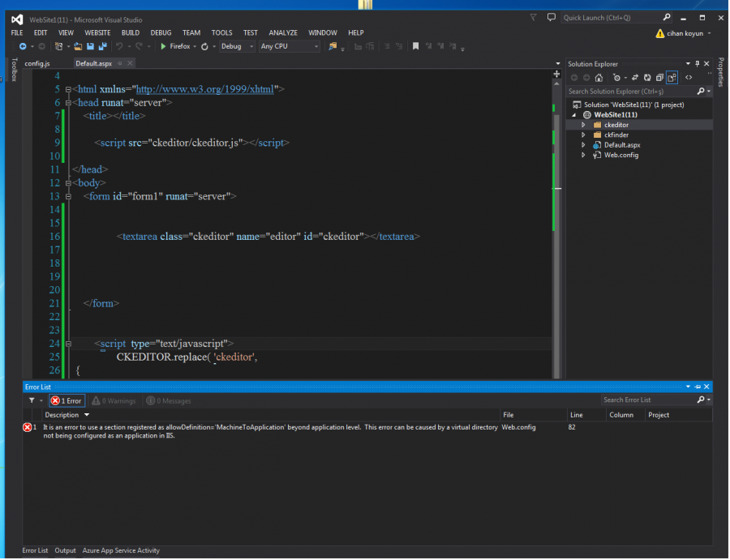Toggle the 0 Warnings filter button
The image size is (730, 560).
click(x=114, y=400)
